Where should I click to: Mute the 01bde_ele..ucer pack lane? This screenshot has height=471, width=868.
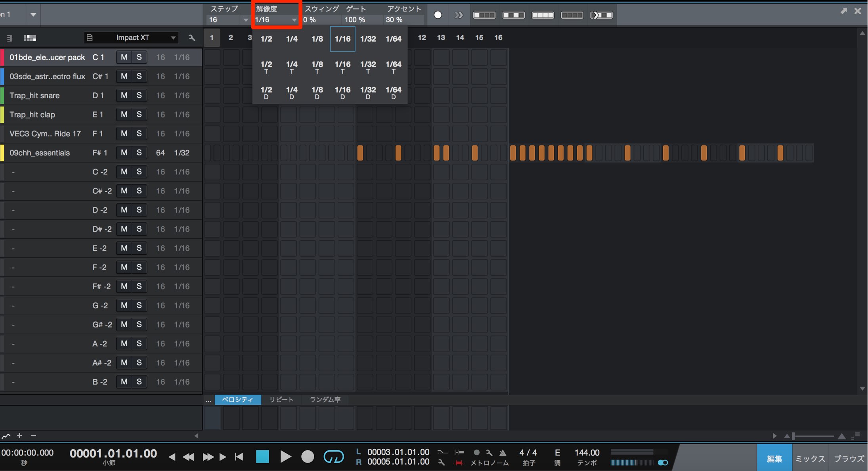coord(124,57)
